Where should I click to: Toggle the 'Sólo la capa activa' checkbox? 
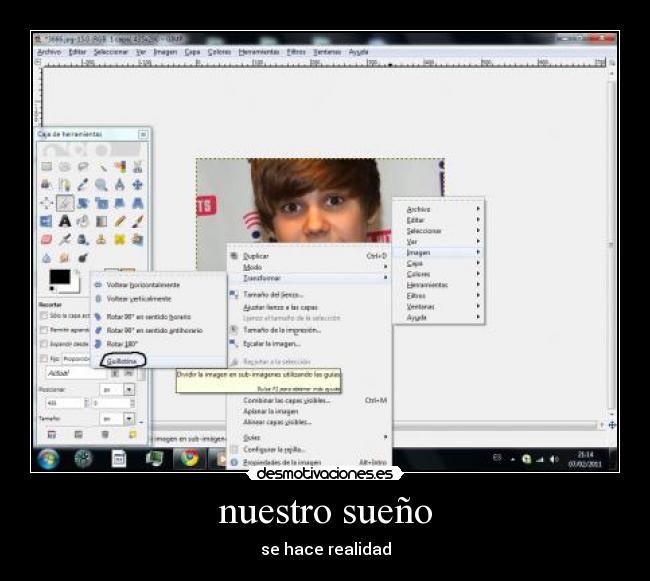click(44, 316)
